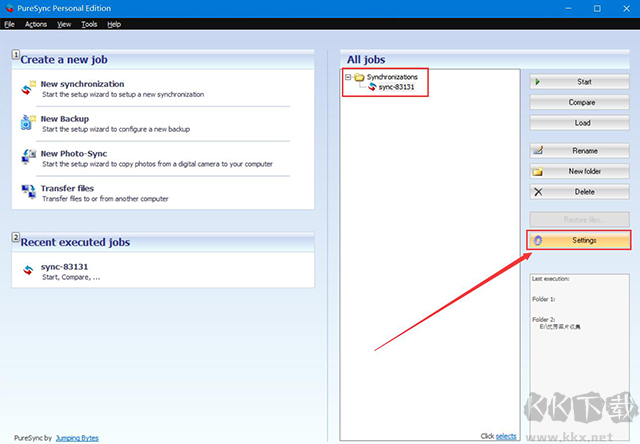
Task: Open the Tools menu
Action: [89, 24]
